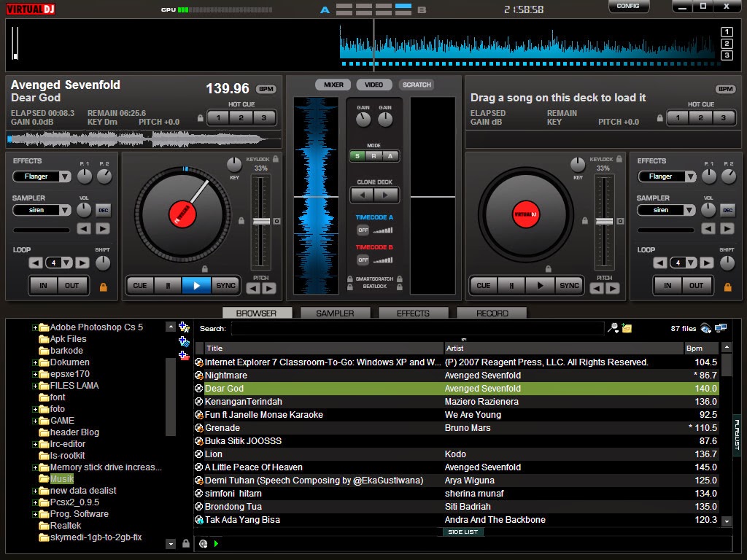Next sample arrow in left sampler
747x560 pixels.
coord(102,228)
